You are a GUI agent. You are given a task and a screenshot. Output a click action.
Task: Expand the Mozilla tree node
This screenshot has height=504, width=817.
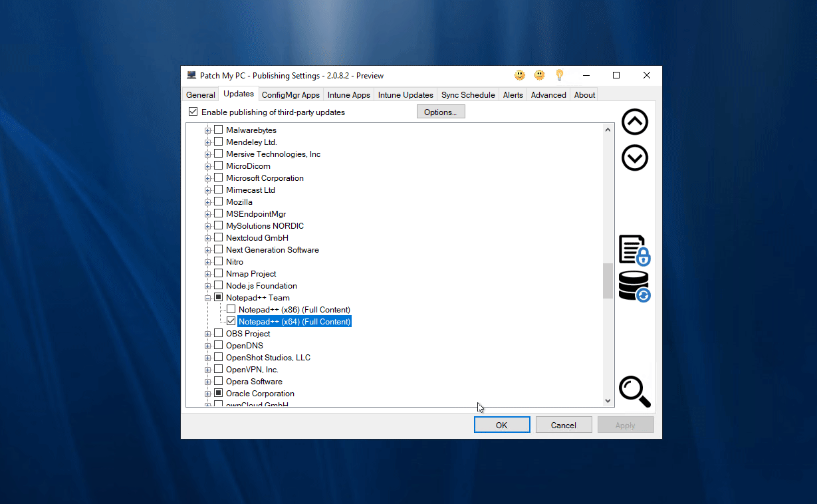point(208,202)
